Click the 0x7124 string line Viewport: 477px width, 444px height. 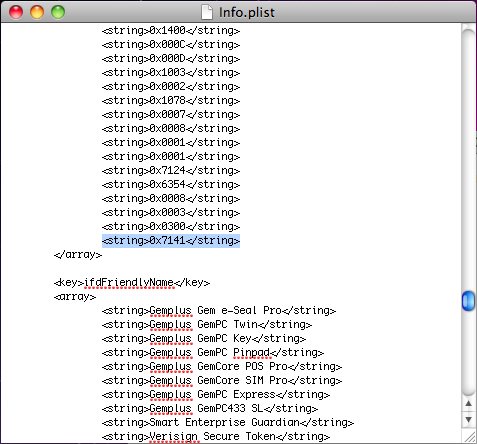pyautogui.click(x=171, y=171)
